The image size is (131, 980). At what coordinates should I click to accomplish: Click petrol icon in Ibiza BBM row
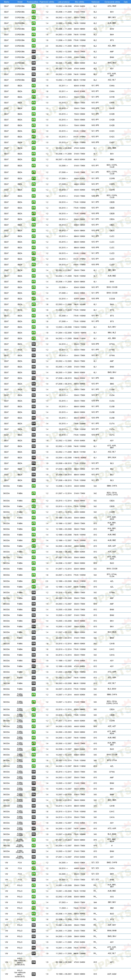pos(34,160)
